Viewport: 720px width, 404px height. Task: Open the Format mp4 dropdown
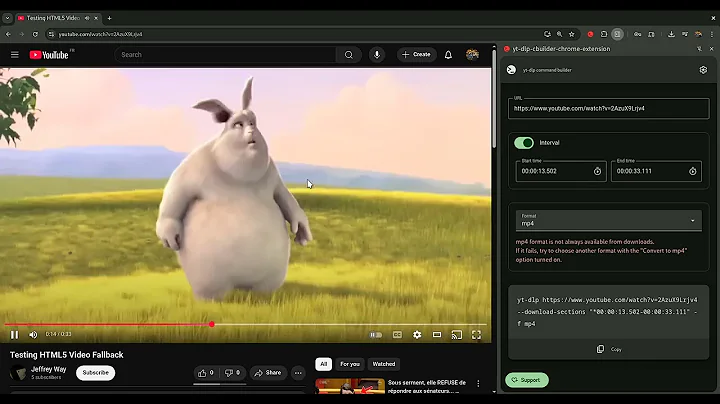(x=608, y=221)
